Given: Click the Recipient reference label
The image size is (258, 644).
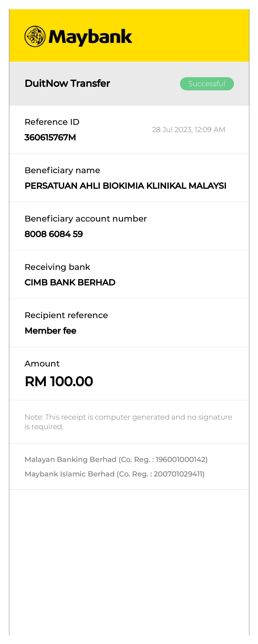Looking at the screenshot, I should tap(66, 315).
